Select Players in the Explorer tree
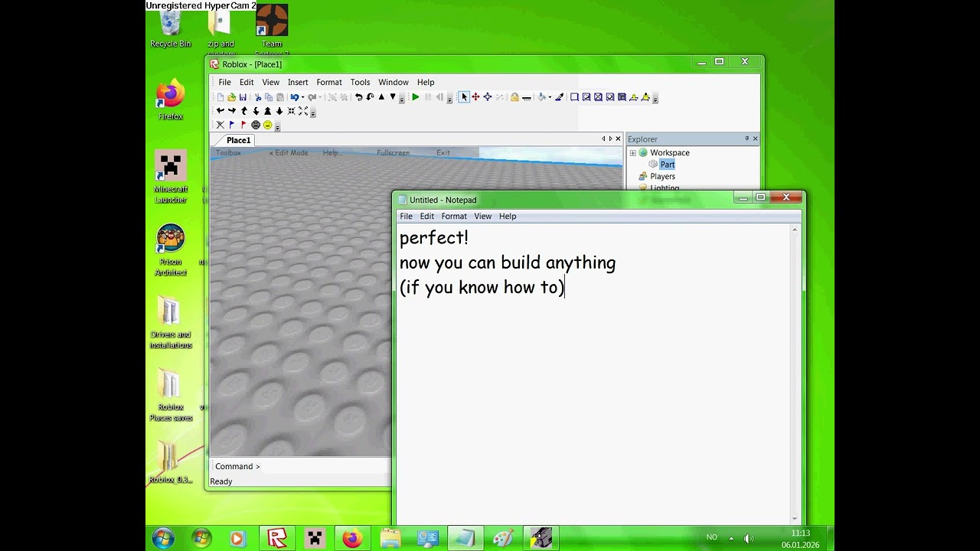The image size is (980, 551). coord(662,176)
